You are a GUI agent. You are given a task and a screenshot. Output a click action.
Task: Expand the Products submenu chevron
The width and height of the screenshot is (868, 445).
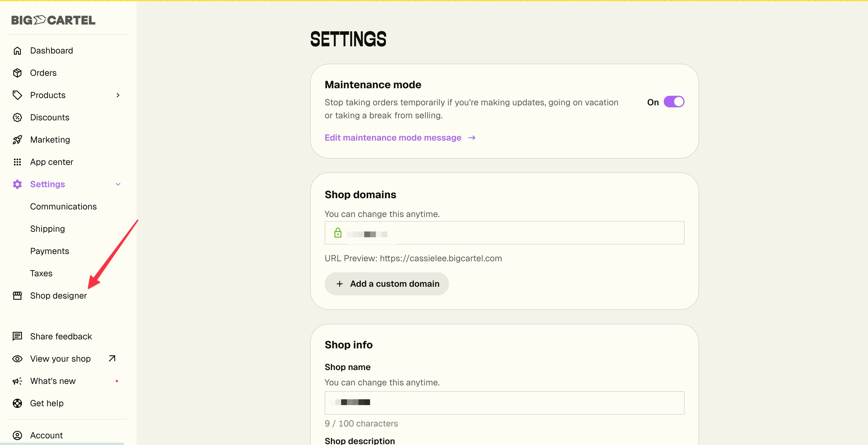[118, 95]
